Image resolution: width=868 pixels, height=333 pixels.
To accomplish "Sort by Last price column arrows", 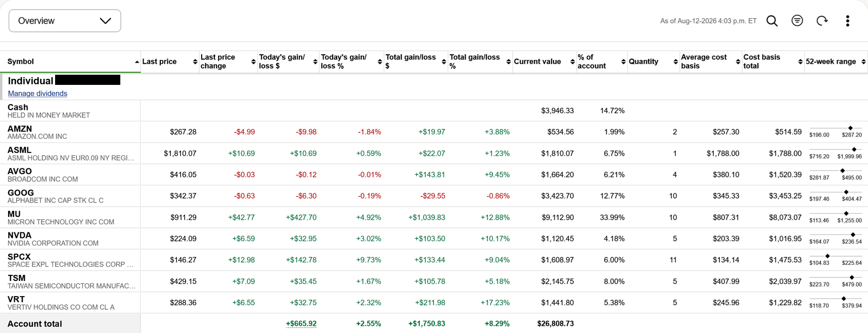I will 195,62.
